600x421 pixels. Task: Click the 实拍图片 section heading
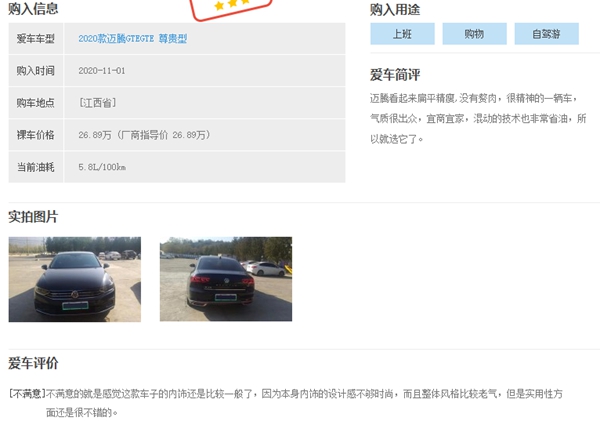pyautogui.click(x=33, y=217)
